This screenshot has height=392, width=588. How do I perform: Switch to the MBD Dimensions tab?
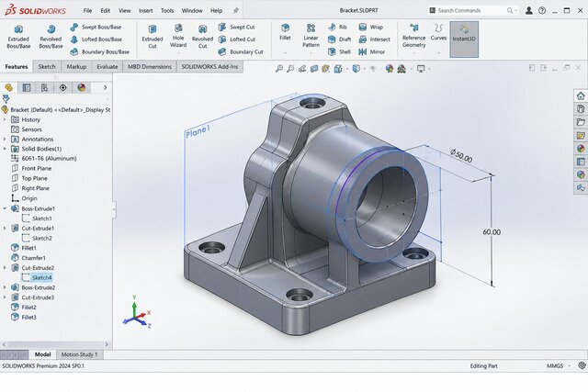pos(150,66)
